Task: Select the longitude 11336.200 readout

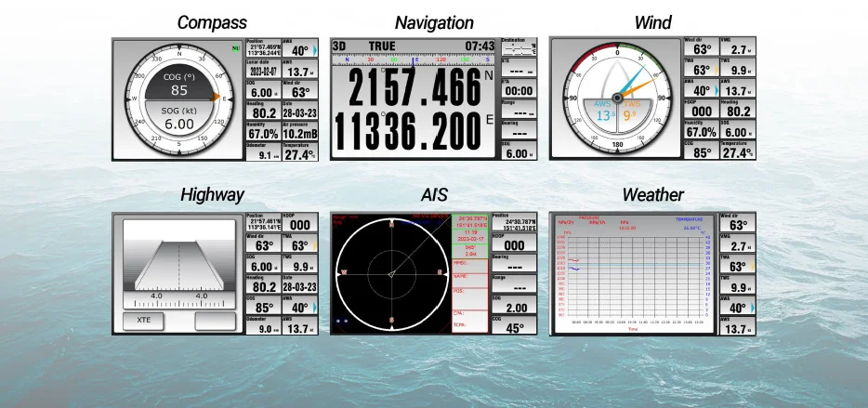Action: [x=409, y=131]
